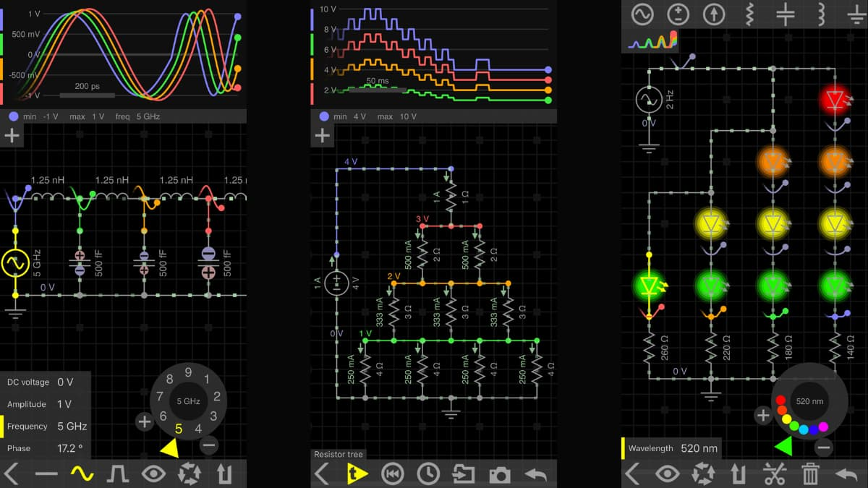Screen dimensions: 868x488
Task: Add a resistor using the zigzag toolbar icon
Action: click(749, 14)
